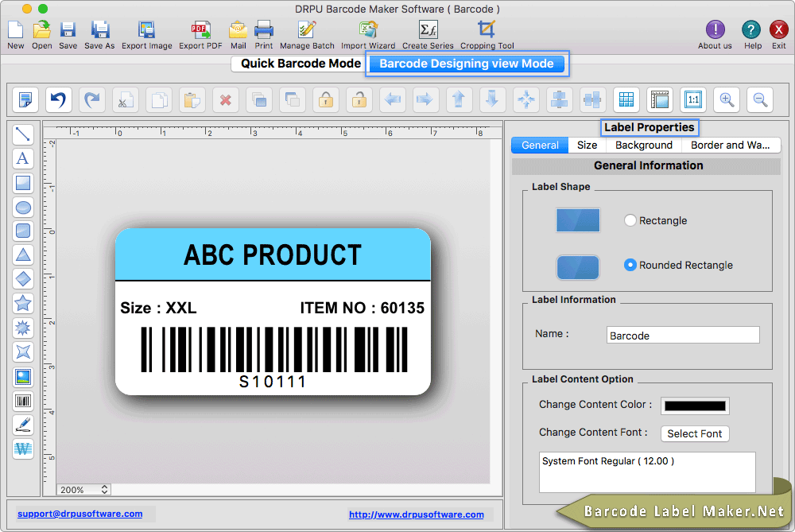Click the black Change Content Color swatch

695,406
